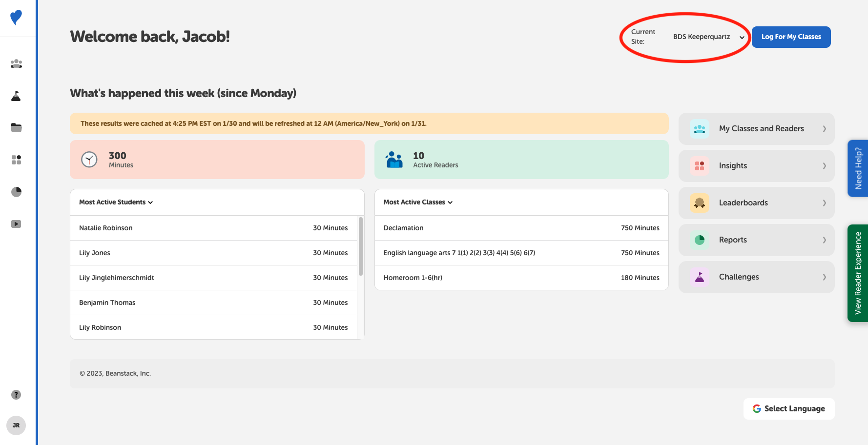Open the Need Help side tab

[858, 168]
